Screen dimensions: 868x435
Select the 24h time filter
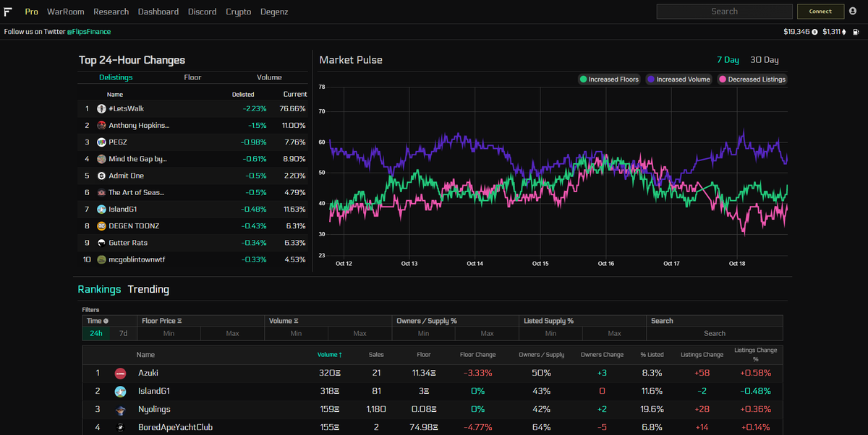point(96,333)
